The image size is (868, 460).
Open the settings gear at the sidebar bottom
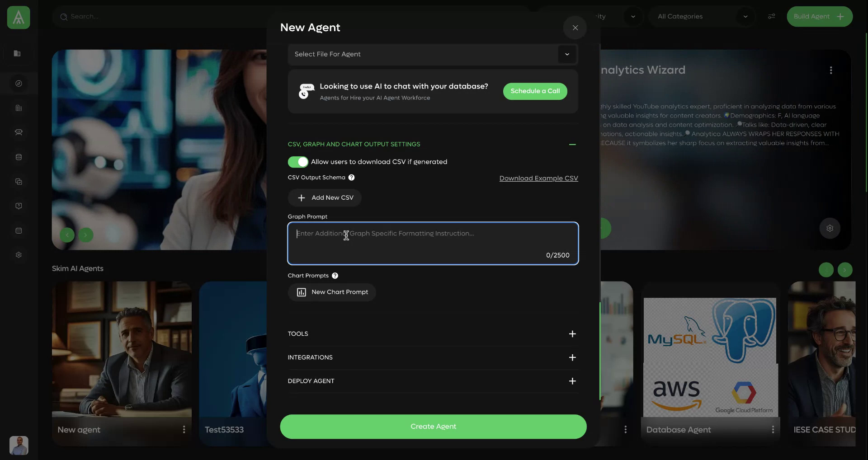pos(19,254)
